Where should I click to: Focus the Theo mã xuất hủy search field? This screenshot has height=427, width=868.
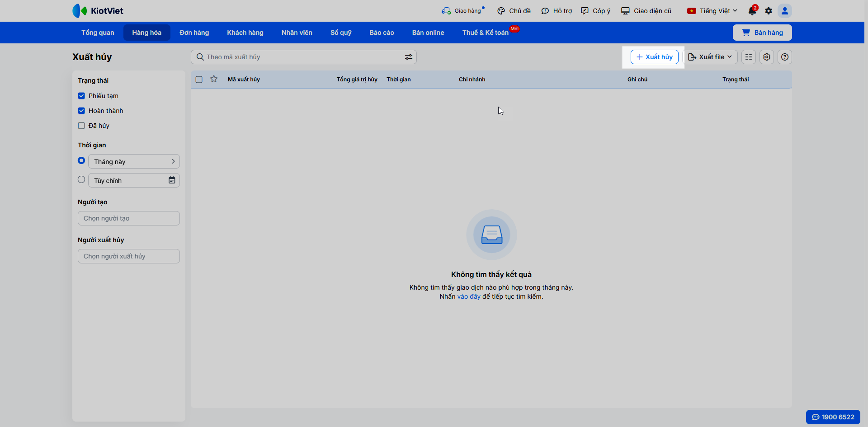click(x=304, y=57)
